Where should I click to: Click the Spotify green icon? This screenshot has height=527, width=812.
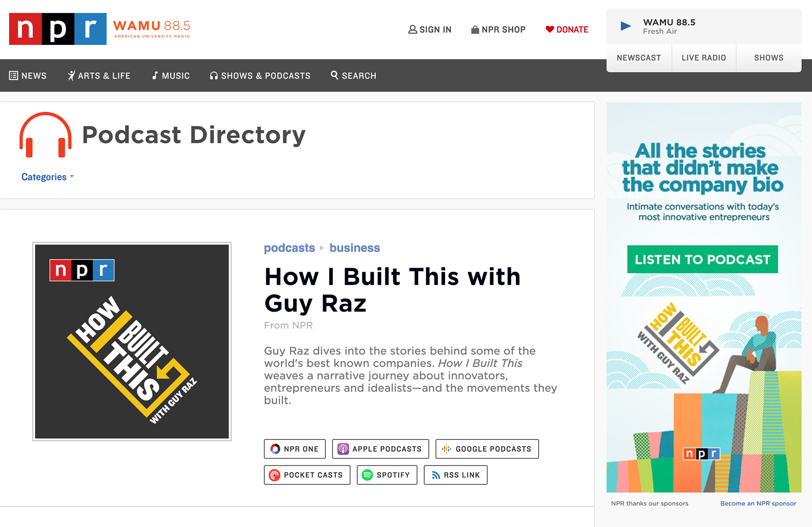[x=368, y=475]
